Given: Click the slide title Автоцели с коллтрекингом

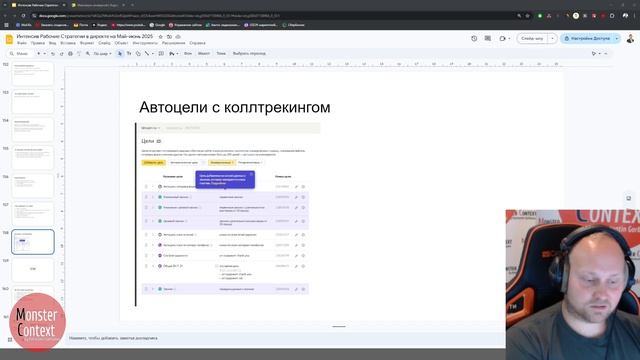Looking at the screenshot, I should 235,107.
